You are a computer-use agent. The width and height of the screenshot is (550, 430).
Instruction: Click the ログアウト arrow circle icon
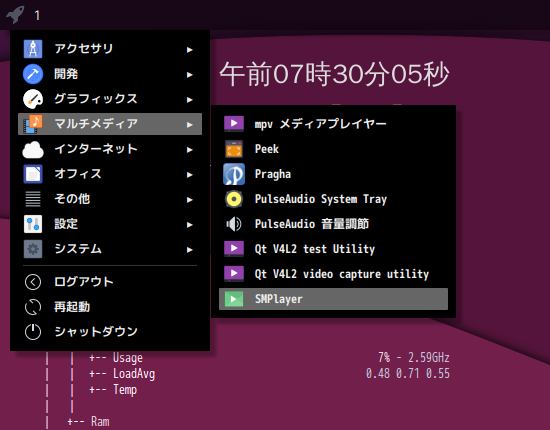[33, 282]
